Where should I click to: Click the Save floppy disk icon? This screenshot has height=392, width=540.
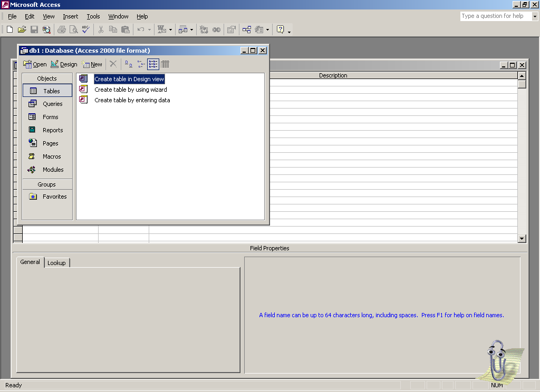(34, 30)
